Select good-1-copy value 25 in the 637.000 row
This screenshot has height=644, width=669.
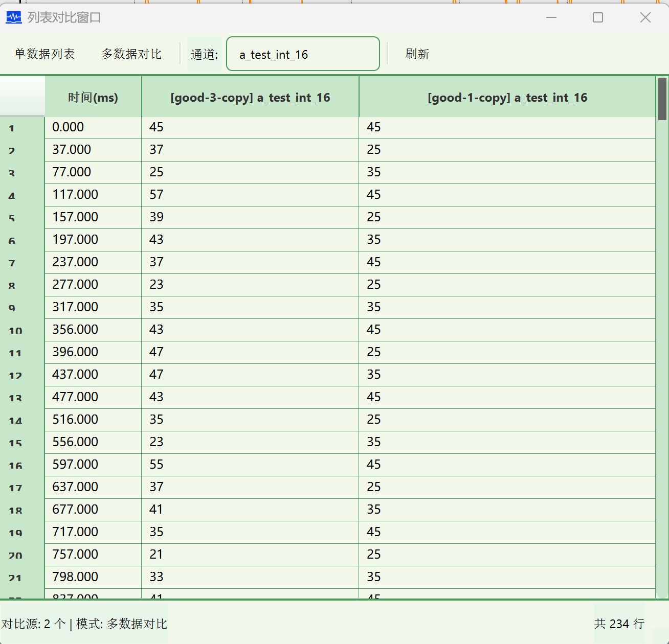click(x=507, y=487)
